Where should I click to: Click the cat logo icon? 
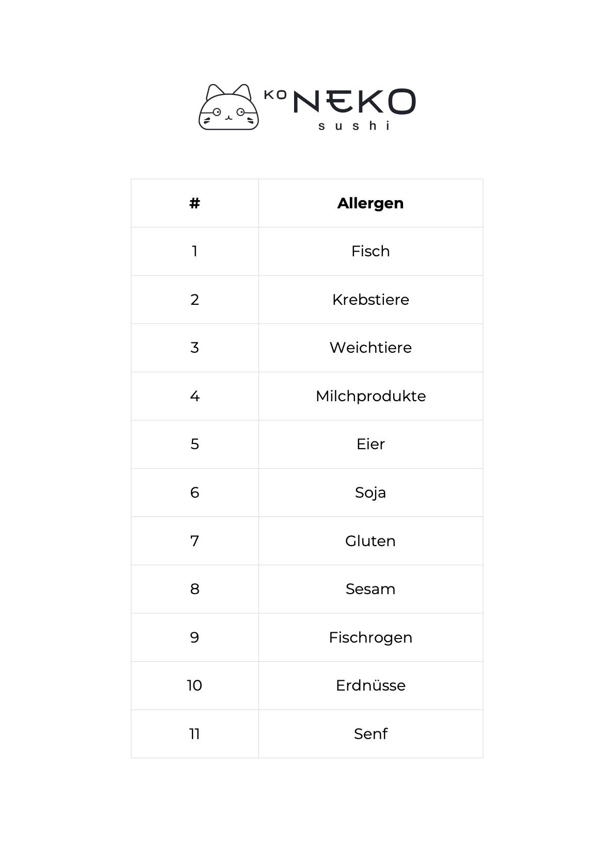pos(229,107)
